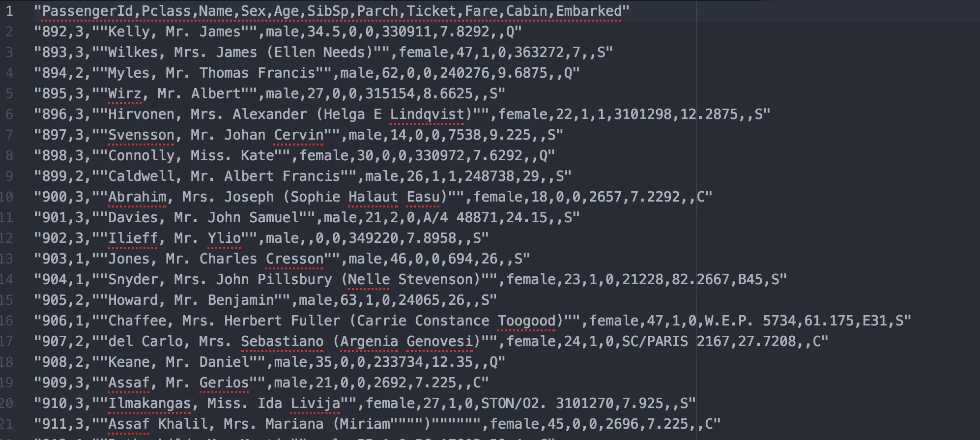
Task: Click the misspelled word Wirz on line 5
Action: [125, 93]
